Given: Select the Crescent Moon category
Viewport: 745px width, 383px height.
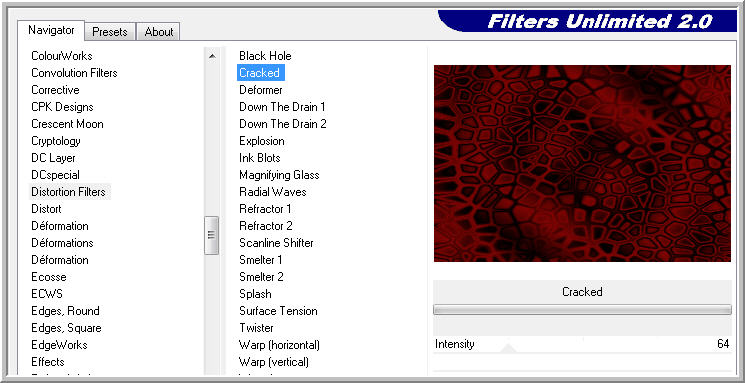Looking at the screenshot, I should (67, 124).
